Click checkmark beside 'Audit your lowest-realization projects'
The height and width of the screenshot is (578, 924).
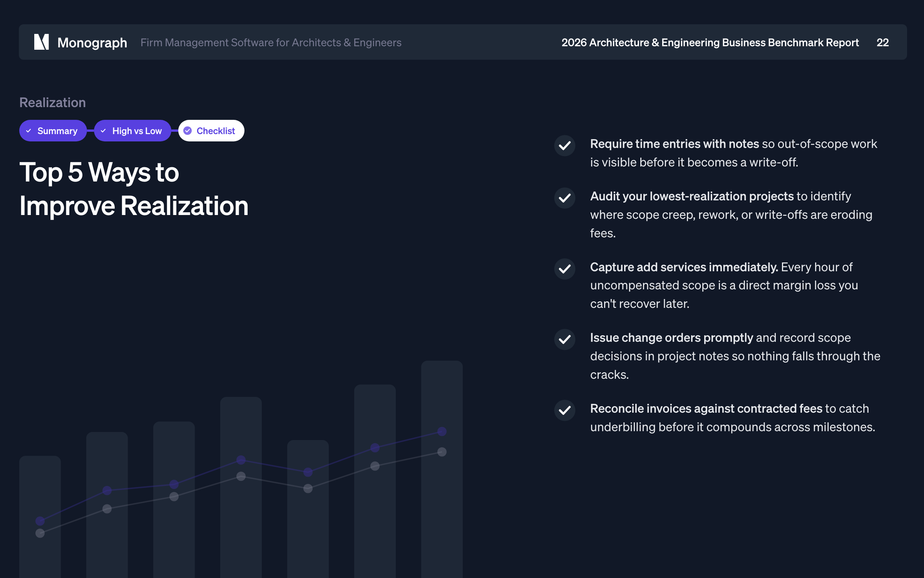tap(564, 198)
